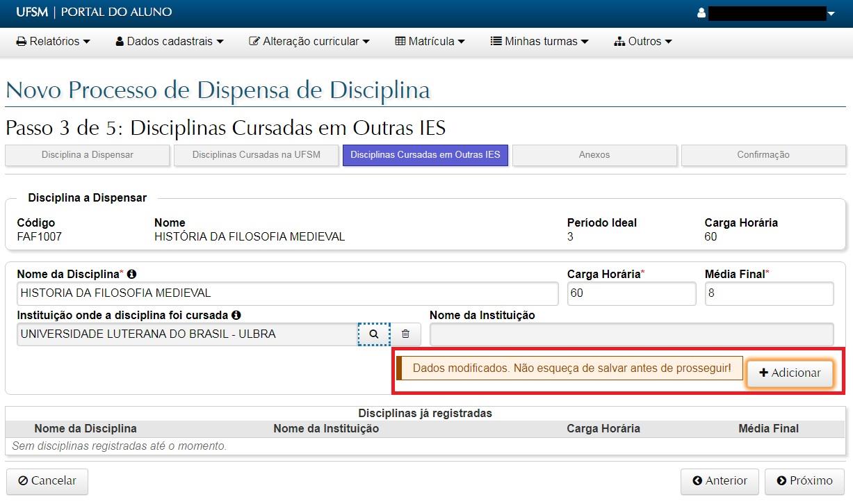Go to the Disciplina a Dispensar step

(x=87, y=155)
